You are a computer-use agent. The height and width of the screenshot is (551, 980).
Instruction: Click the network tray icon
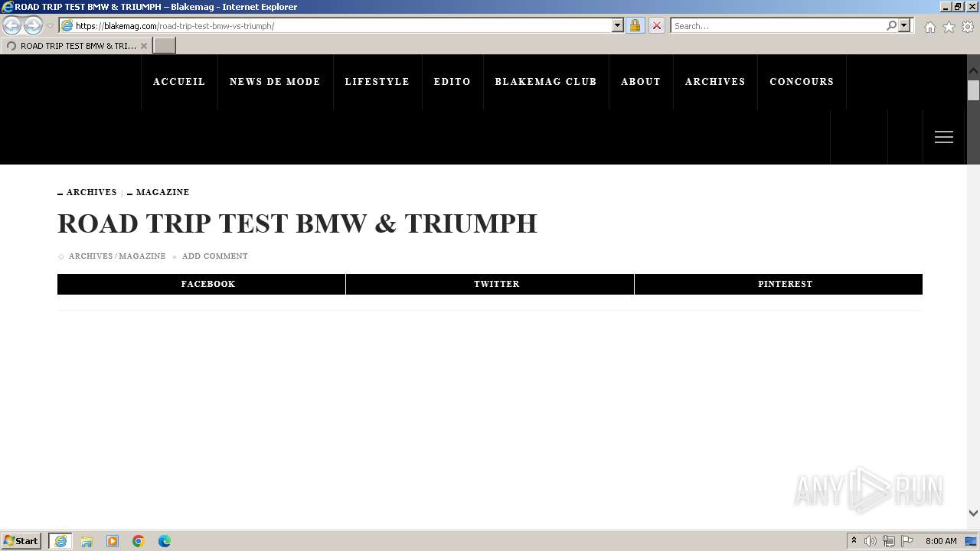coord(889,541)
